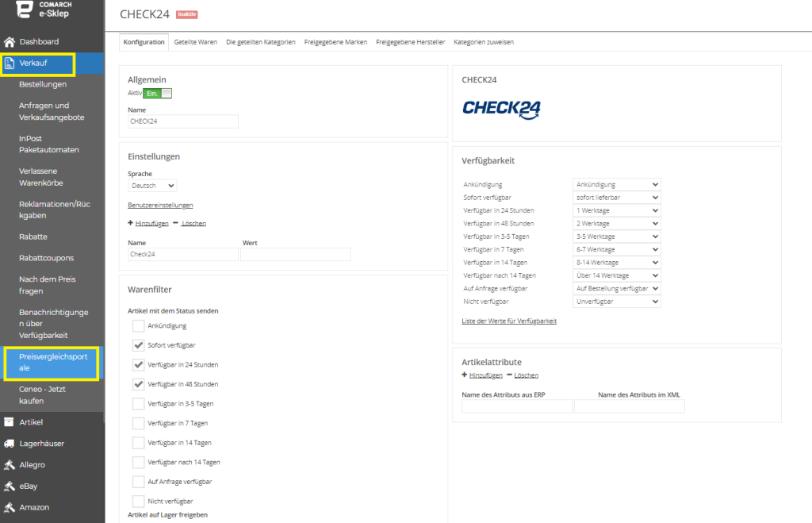Open Verlassene Warenkörbe menu item
Image resolution: width=812 pixels, height=523 pixels.
point(41,177)
